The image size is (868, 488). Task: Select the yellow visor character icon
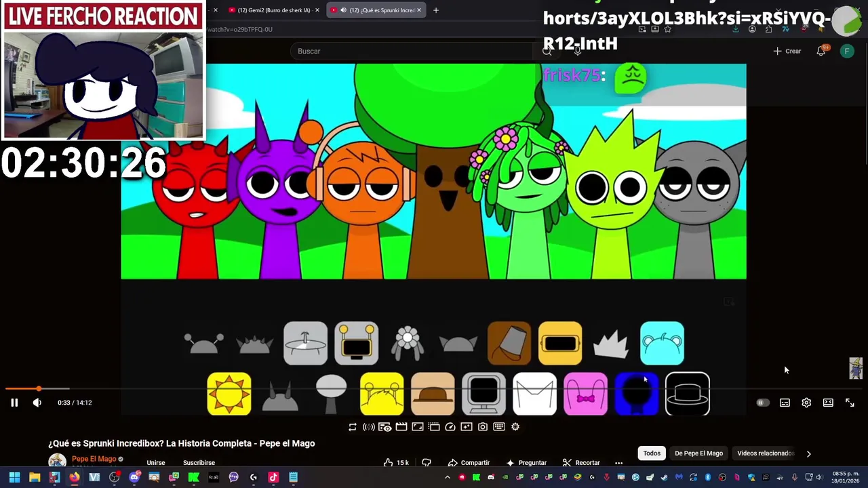[560, 343]
